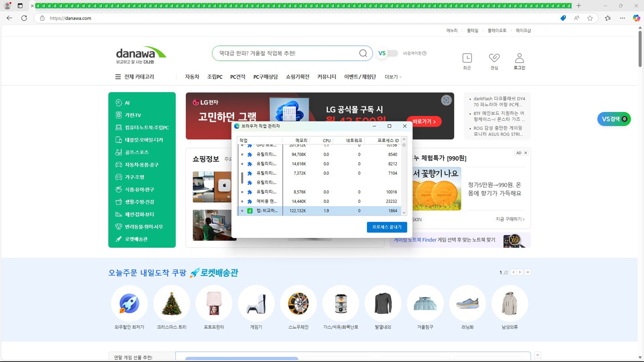The width and height of the screenshot is (644, 362).
Task: Click the browser refresh icon
Action: 24,18
